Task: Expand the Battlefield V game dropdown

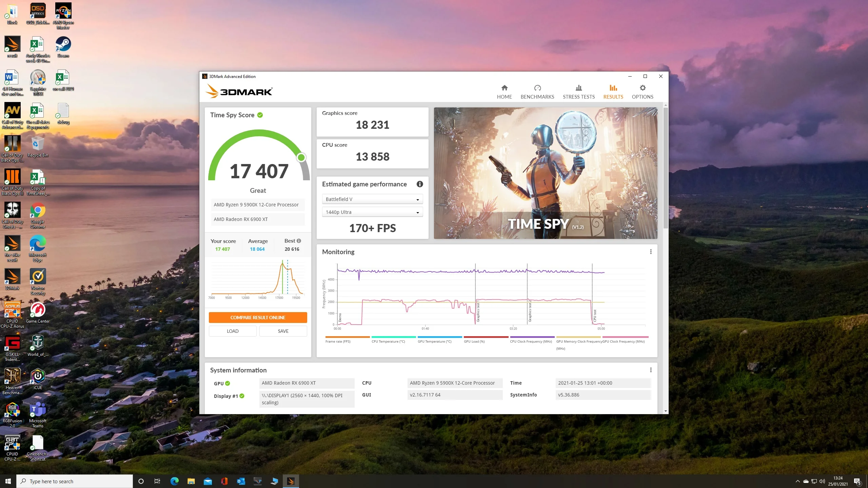Action: pos(372,199)
